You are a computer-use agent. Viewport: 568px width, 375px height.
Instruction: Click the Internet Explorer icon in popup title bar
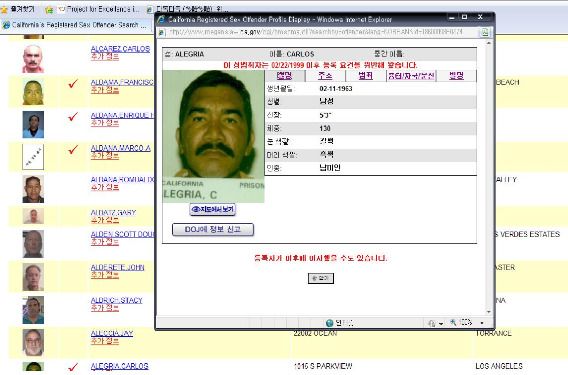[x=162, y=19]
